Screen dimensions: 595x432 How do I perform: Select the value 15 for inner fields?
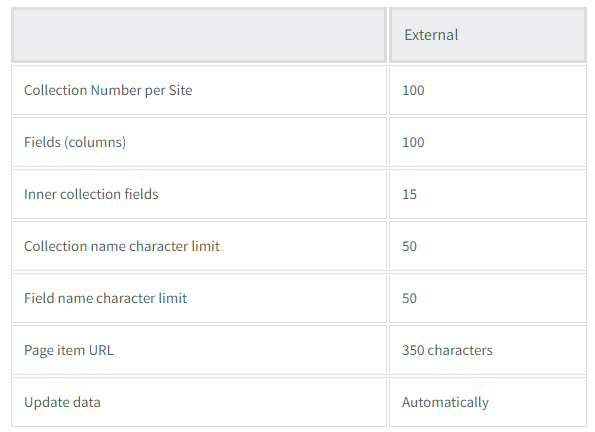(409, 194)
